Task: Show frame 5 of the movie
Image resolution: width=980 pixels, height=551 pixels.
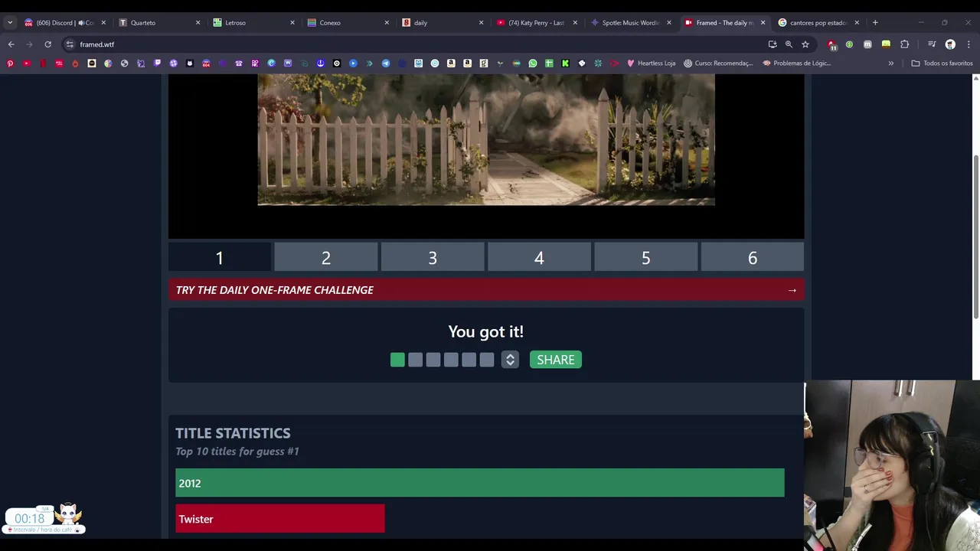Action: coord(645,258)
